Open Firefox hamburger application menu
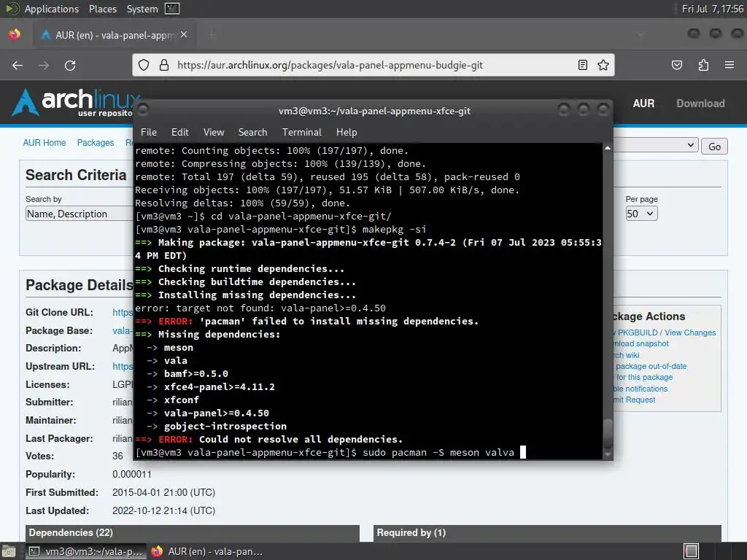This screenshot has width=747, height=560. tap(729, 65)
